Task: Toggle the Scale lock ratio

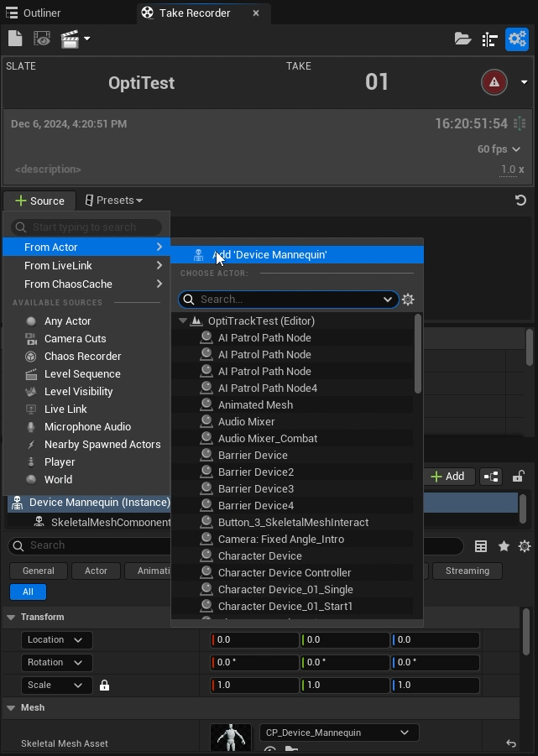Action: pos(104,686)
